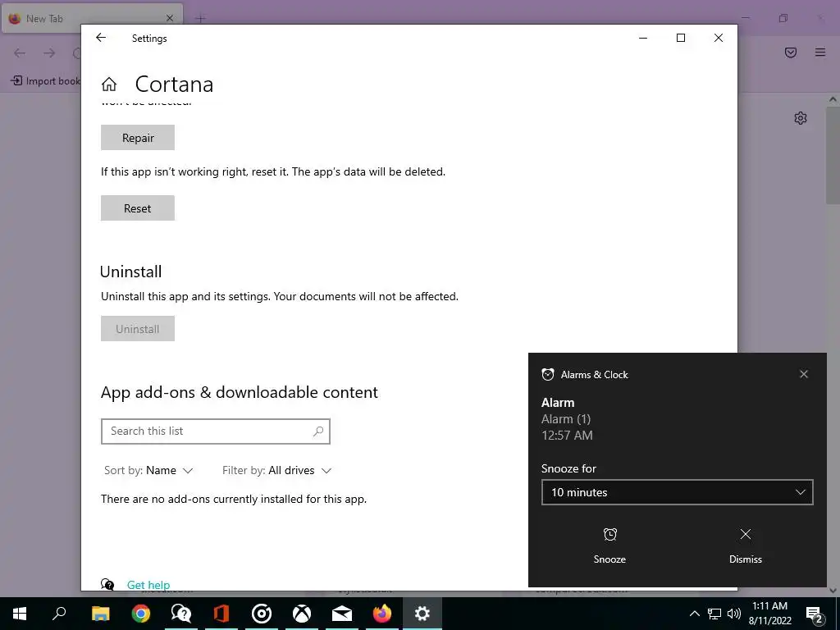Screen dimensions: 840x630
Task: Click the Reset button
Action: 138,208
